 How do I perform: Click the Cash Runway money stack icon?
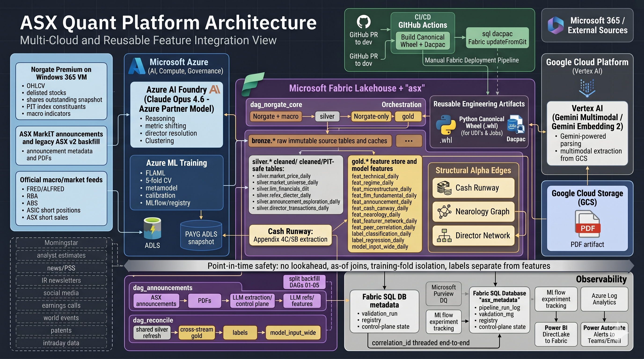click(x=444, y=188)
